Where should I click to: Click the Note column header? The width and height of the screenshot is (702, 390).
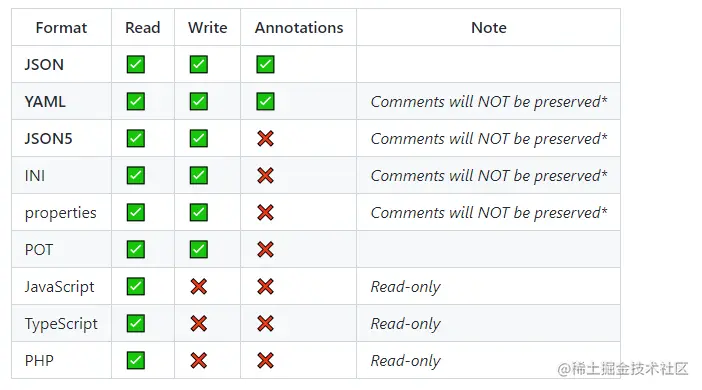pos(489,28)
